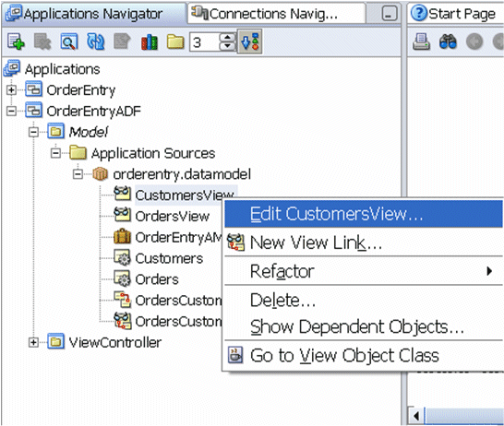The height and width of the screenshot is (426, 504).
Task: Open the Start Page tab
Action: (x=456, y=14)
